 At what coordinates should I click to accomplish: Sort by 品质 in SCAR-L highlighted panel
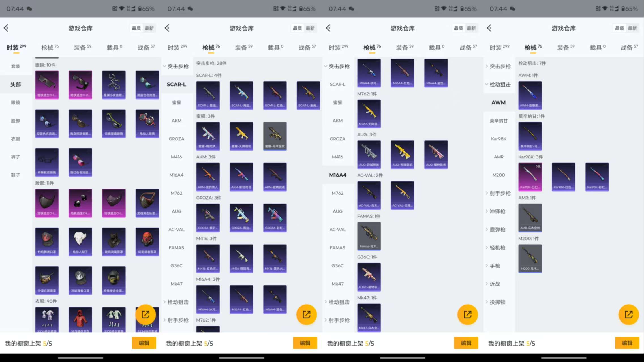298,28
